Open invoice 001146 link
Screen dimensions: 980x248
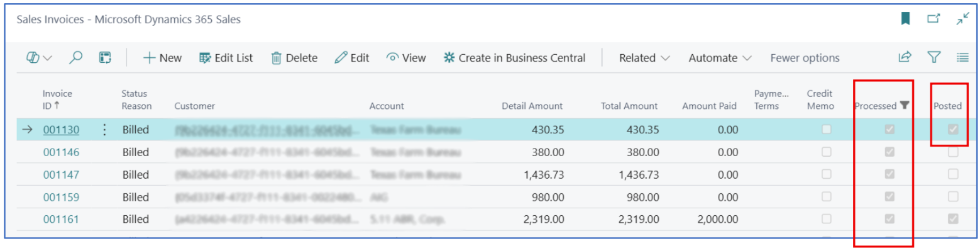tap(61, 152)
